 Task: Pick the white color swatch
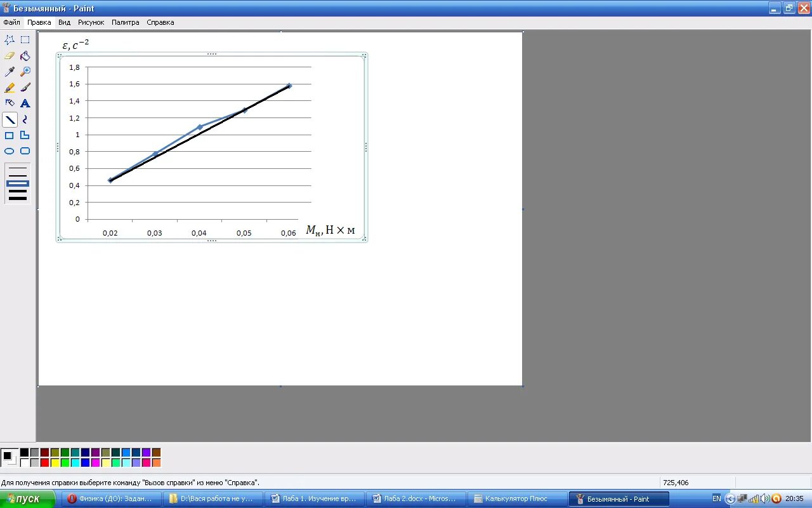[24, 463]
